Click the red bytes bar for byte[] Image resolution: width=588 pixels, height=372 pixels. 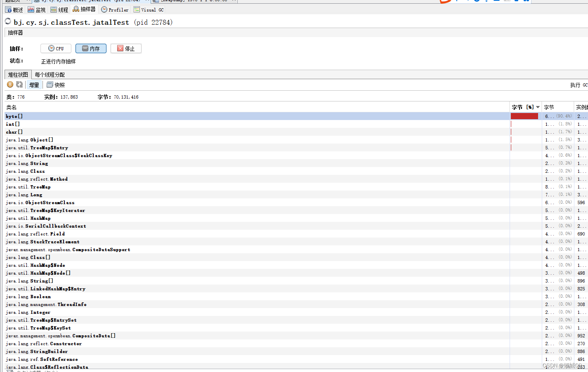[x=524, y=116]
